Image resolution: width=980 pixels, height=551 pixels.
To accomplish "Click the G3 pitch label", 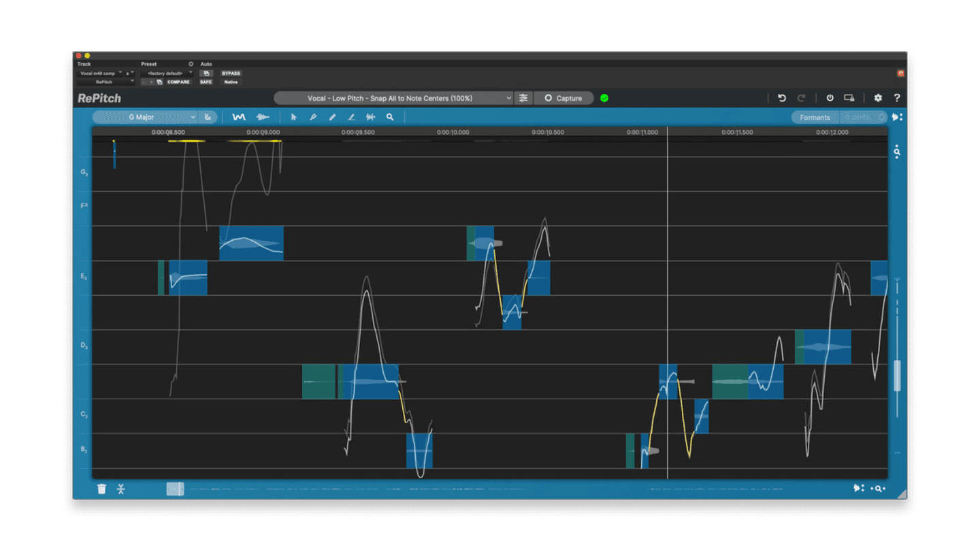I will pyautogui.click(x=84, y=173).
